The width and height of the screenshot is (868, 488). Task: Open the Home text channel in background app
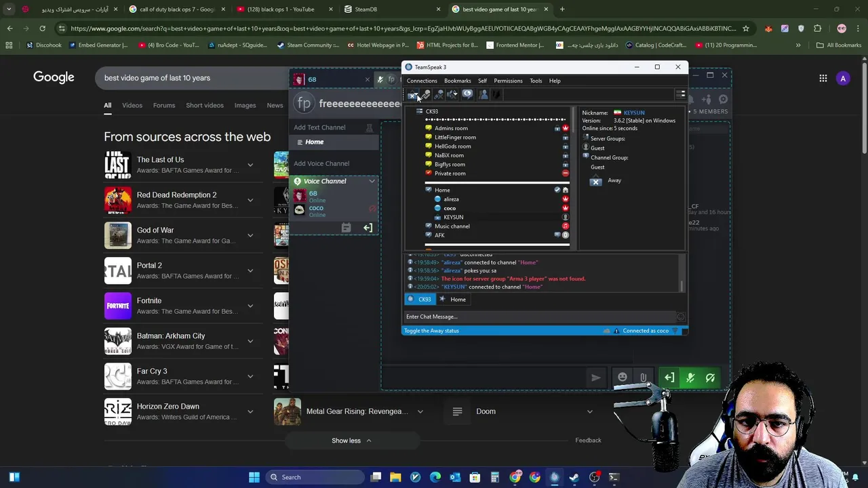click(334, 142)
